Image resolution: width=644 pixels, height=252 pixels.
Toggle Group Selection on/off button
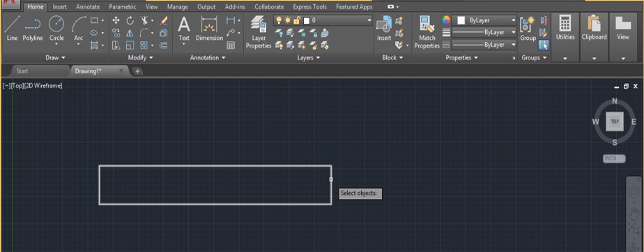[x=544, y=45]
